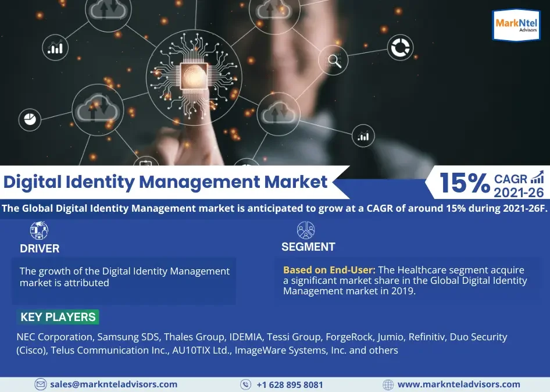This screenshot has height=392, width=550.
Task: Click the envelope email icon in footer
Action: (41, 384)
